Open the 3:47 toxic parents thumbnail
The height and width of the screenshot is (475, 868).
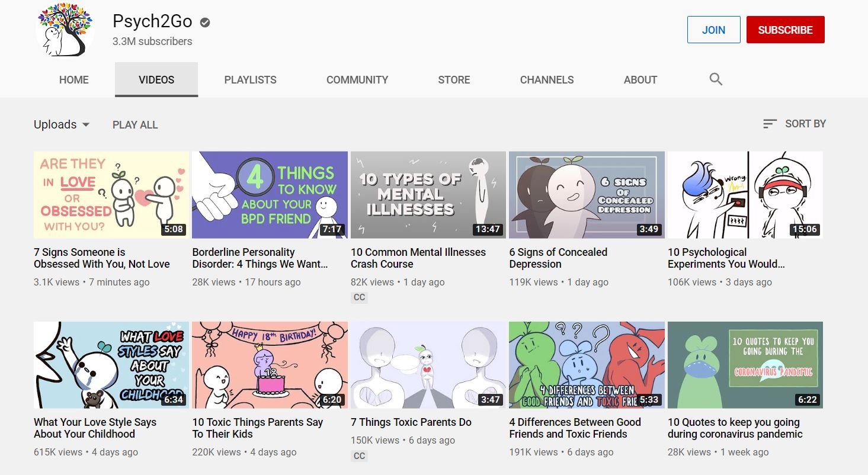pos(428,365)
